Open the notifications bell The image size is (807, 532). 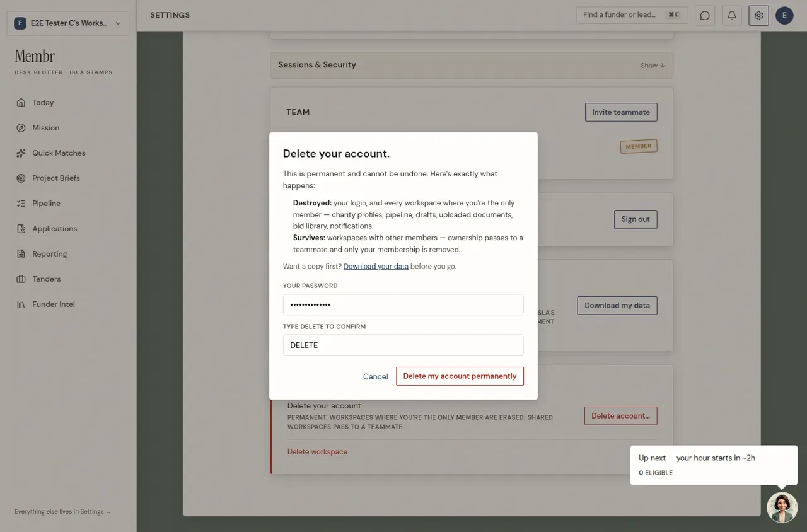tap(732, 15)
